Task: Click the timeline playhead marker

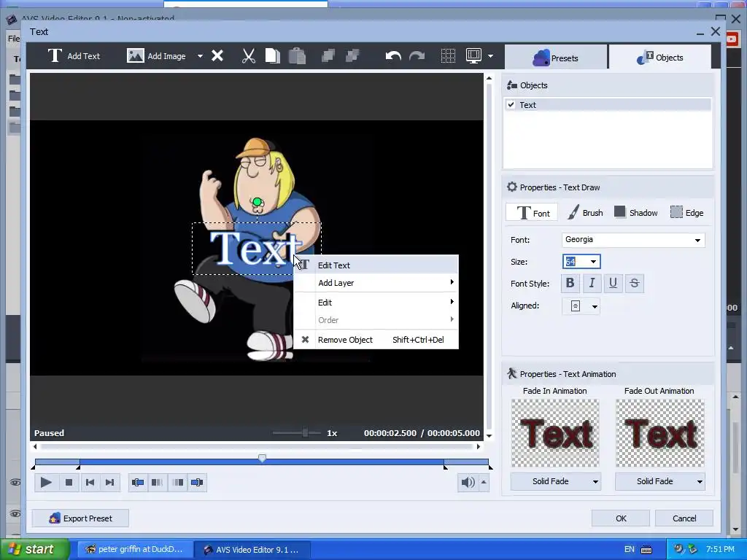Action: 262,458
